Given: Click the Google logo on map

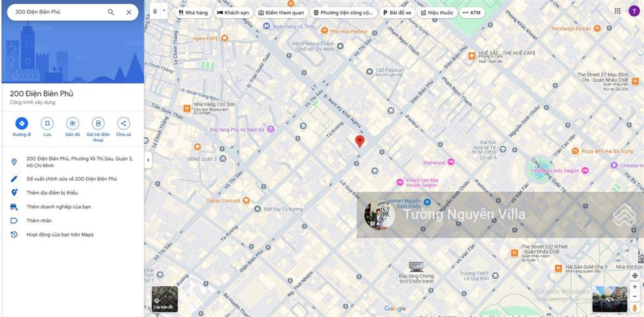Looking at the screenshot, I should coord(395,309).
